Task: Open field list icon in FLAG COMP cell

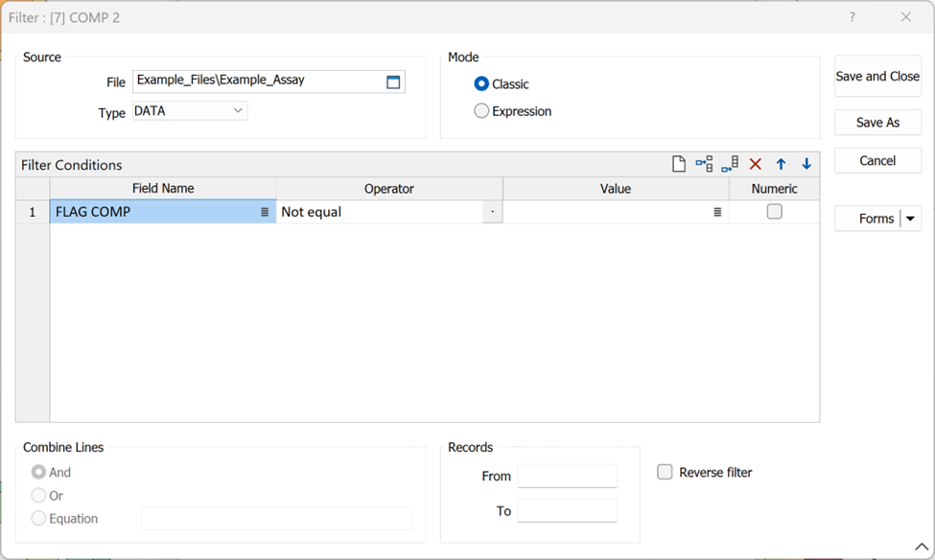Action: pyautogui.click(x=265, y=213)
